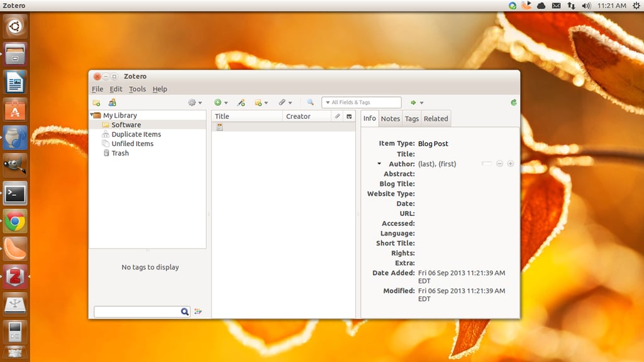Select Duplicate Items
The width and height of the screenshot is (644, 362).
[x=136, y=134]
